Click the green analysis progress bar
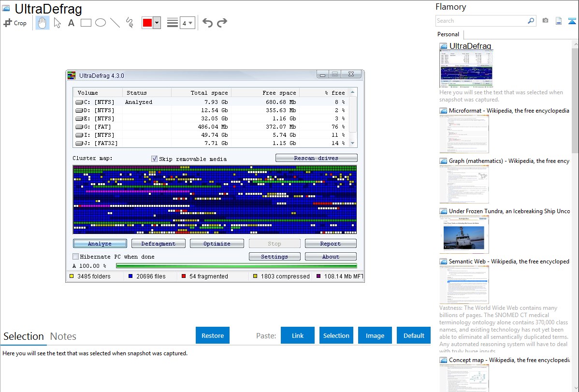 pyautogui.click(x=236, y=266)
